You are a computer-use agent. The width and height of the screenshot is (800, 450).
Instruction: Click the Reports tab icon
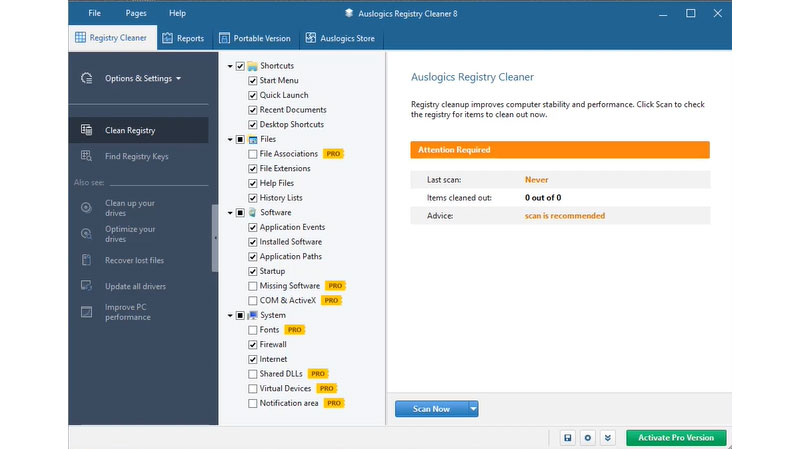[167, 38]
